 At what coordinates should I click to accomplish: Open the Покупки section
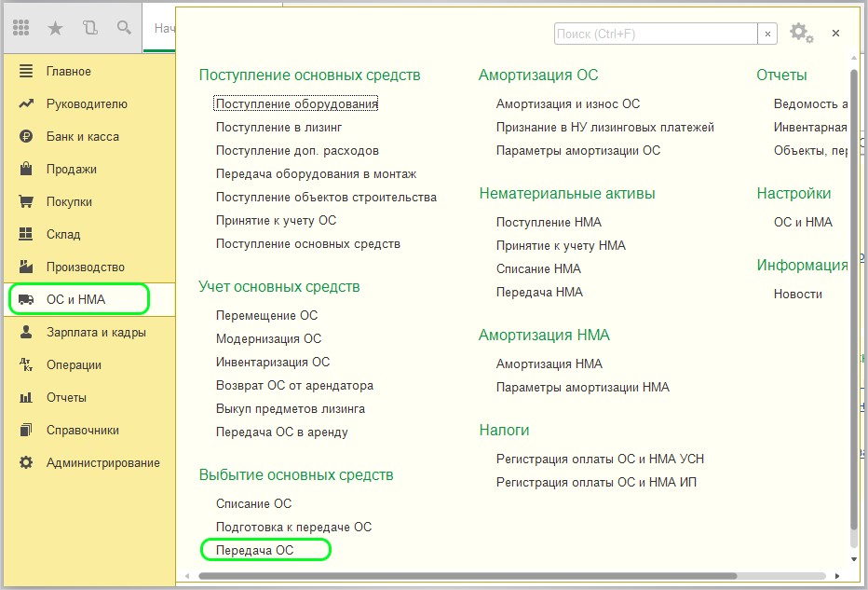69,201
